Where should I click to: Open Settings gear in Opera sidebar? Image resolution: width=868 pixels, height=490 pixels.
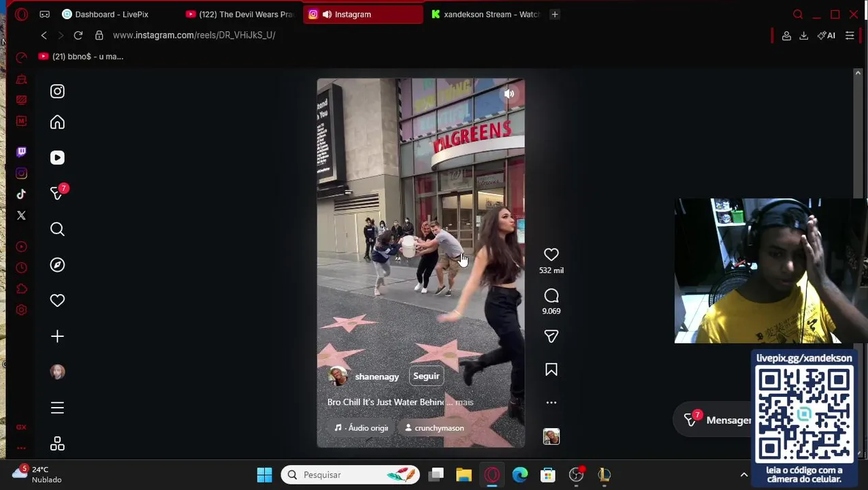[21, 310]
